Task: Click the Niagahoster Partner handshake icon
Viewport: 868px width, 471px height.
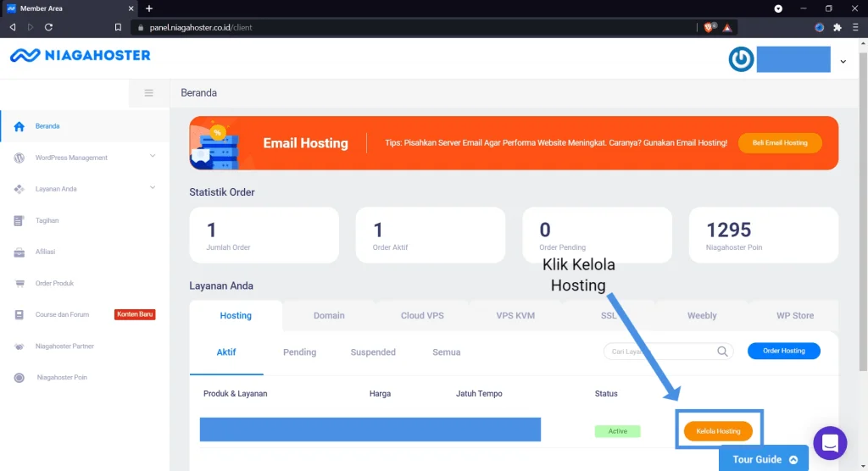Action: 19,346
